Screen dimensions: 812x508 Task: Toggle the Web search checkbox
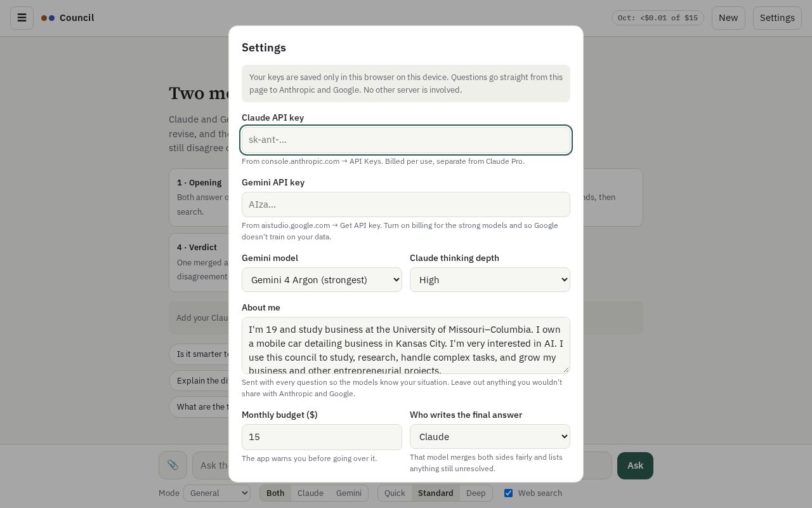click(x=508, y=493)
